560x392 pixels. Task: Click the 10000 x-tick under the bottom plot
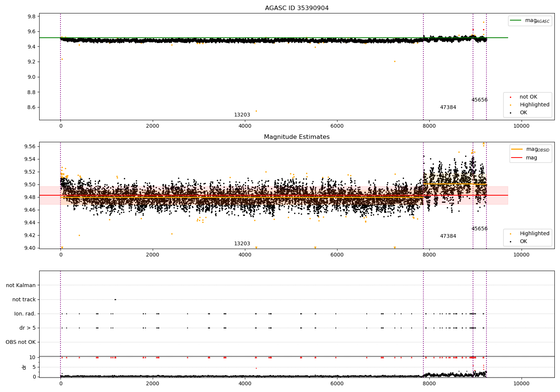(522, 383)
